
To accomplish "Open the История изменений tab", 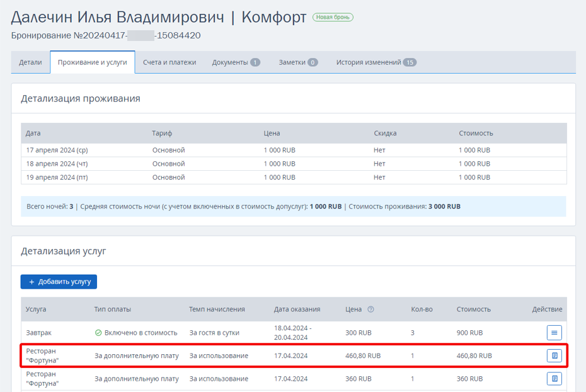I will (376, 62).
